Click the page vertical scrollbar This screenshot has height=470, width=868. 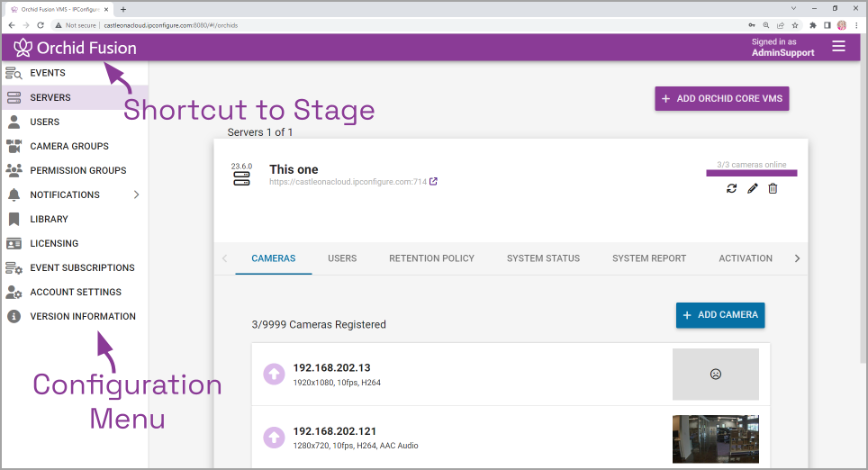click(863, 199)
